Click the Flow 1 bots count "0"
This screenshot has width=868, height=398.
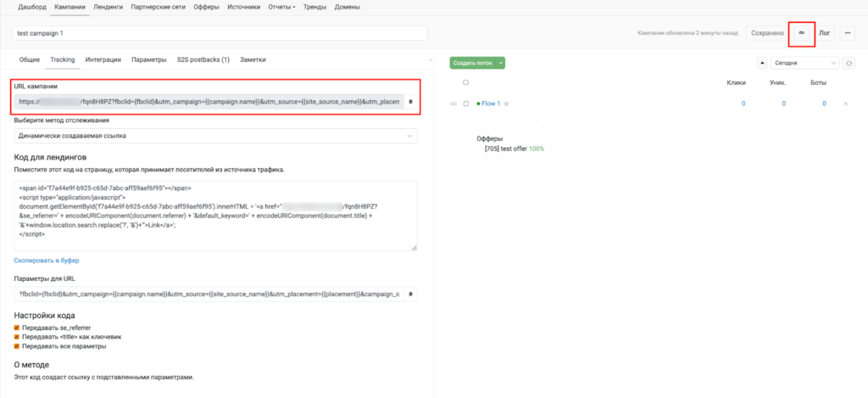pos(824,104)
